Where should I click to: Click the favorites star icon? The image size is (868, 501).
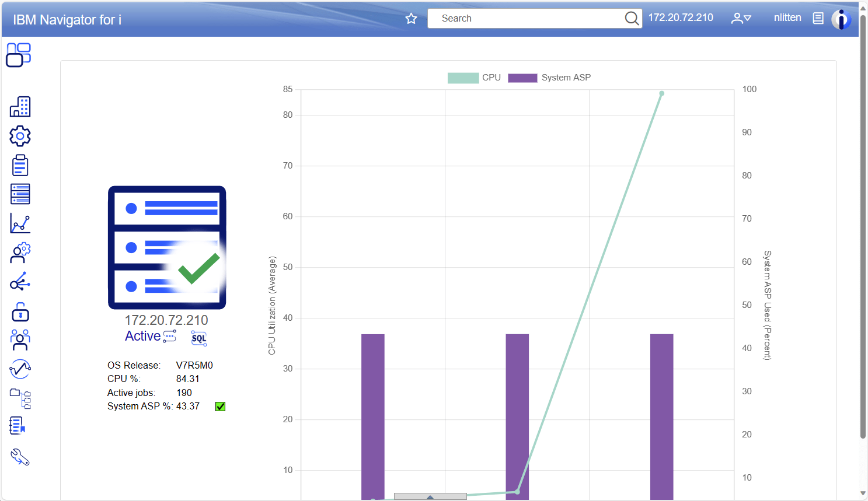pyautogui.click(x=412, y=19)
